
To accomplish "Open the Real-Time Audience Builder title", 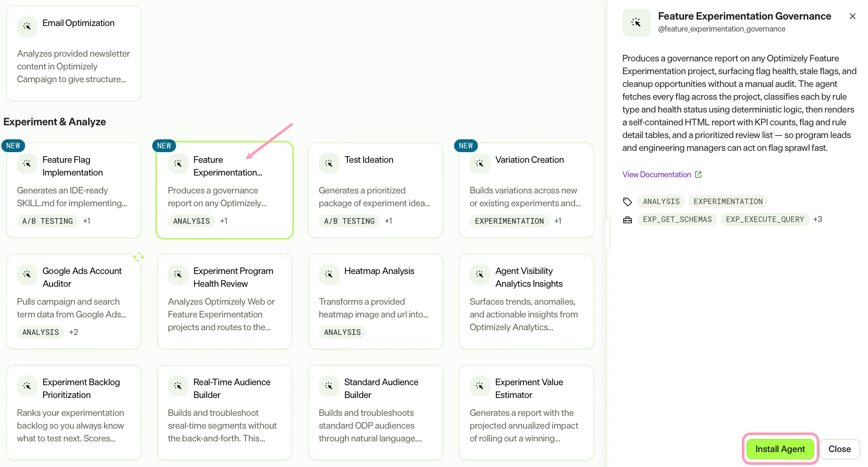I will pyautogui.click(x=232, y=389).
